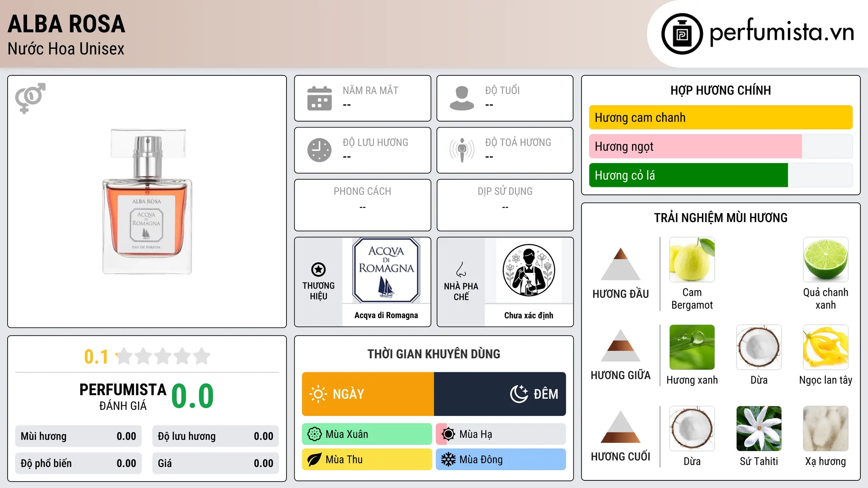
Task: Open the Alba Rosa perfume bottle image
Action: point(147,202)
